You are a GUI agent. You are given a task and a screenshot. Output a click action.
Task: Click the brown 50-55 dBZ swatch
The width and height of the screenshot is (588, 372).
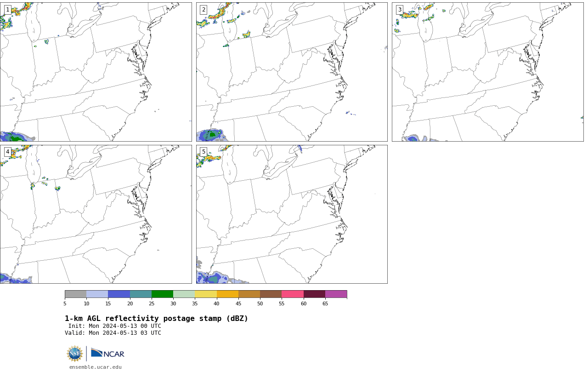point(271,294)
